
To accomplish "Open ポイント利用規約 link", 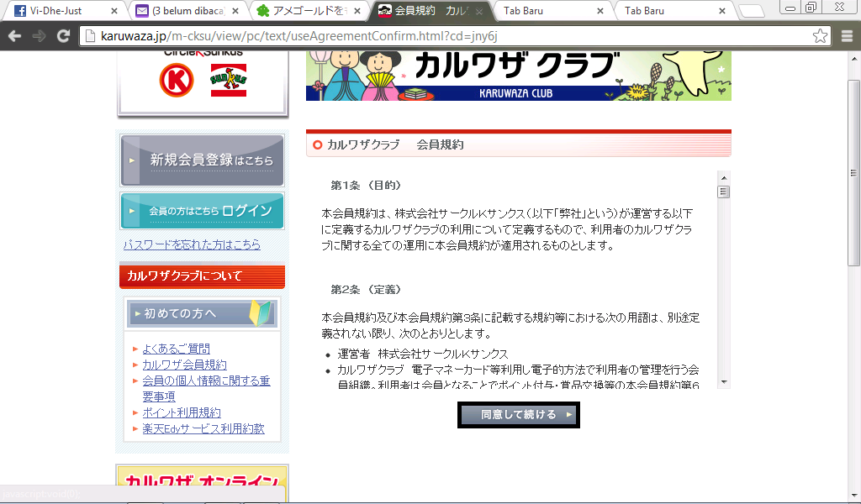I will [182, 412].
